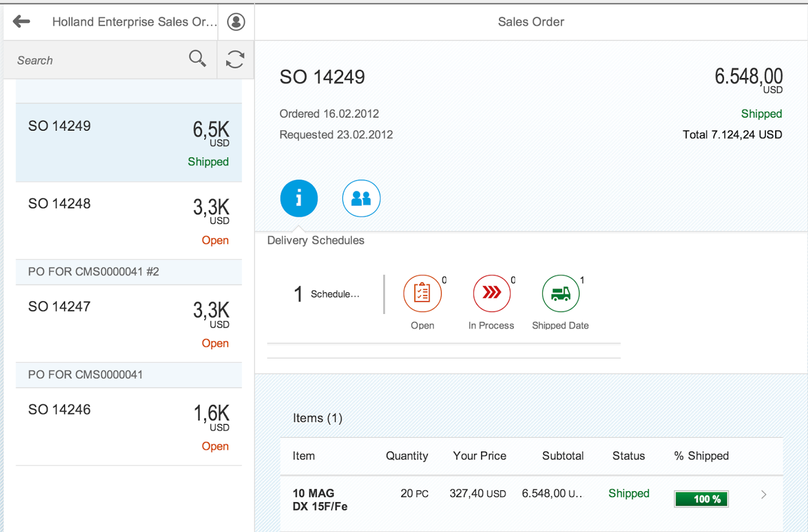Open sales order SO 14247
The image size is (808, 532).
click(x=129, y=323)
